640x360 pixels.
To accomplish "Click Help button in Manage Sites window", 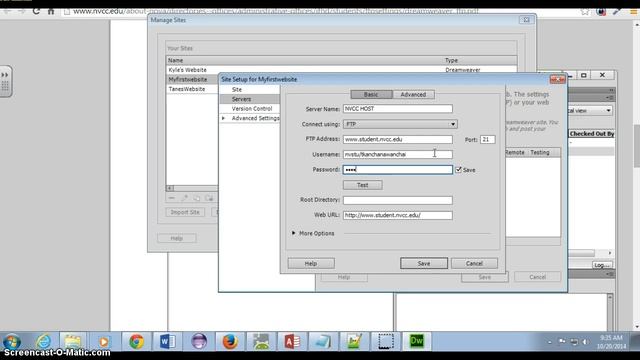I will [x=177, y=238].
